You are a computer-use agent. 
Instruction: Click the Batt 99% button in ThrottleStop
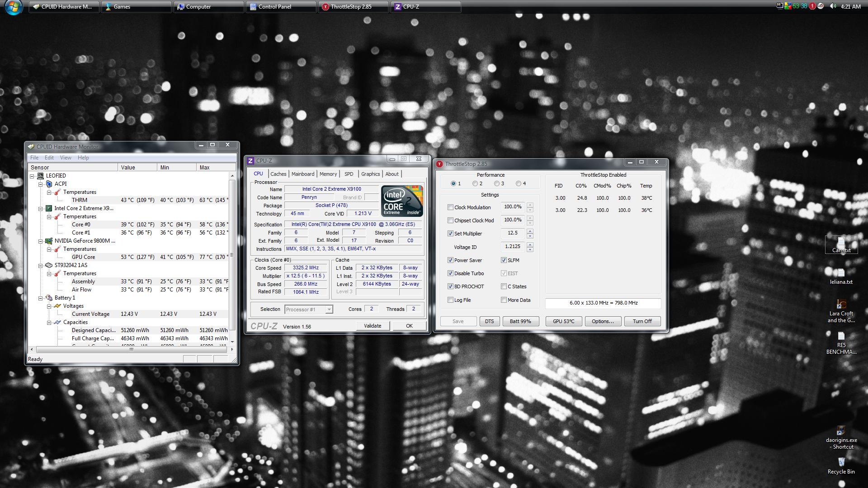(x=520, y=321)
